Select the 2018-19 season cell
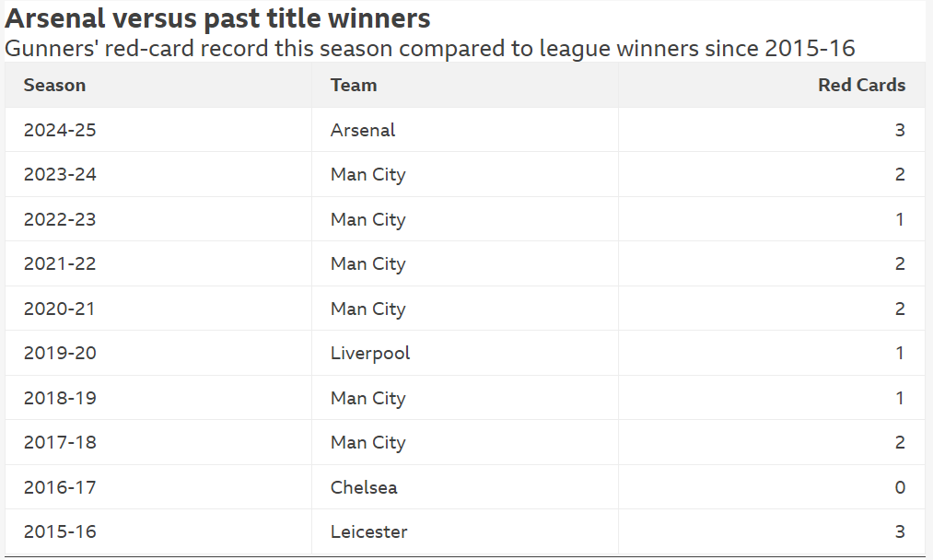Screen dimensions: 933x560 [x=60, y=398]
